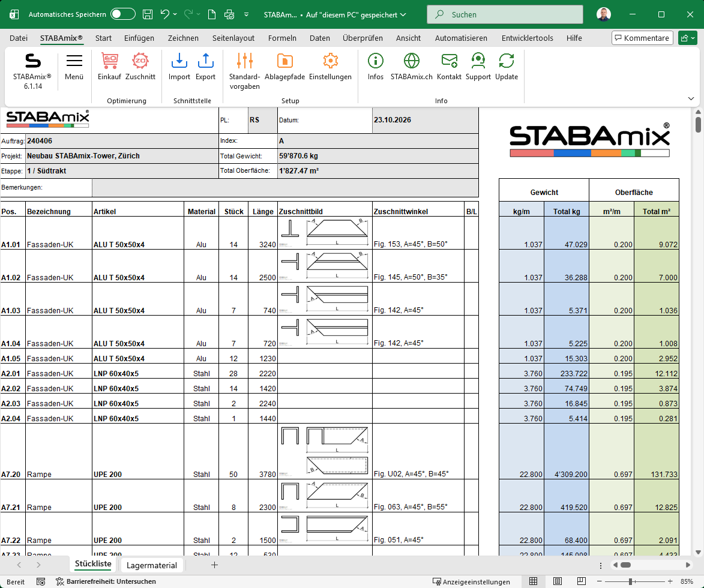Click the zoom out minus button
The width and height of the screenshot is (704, 588).
599,582
